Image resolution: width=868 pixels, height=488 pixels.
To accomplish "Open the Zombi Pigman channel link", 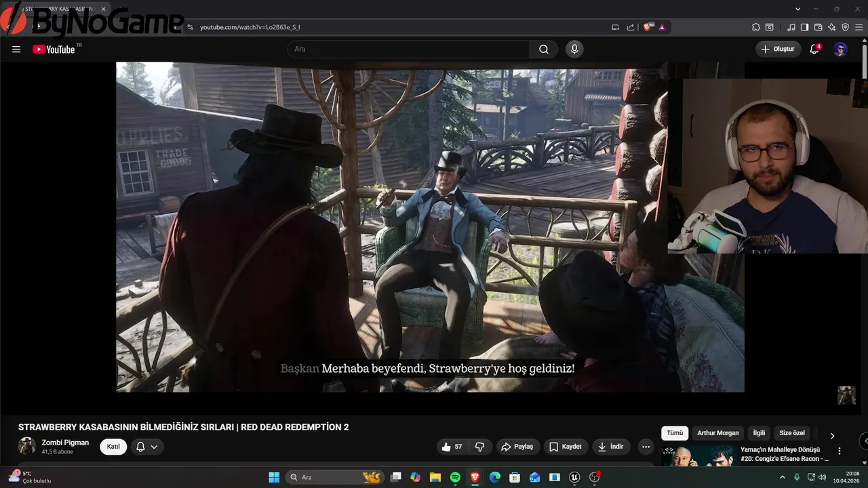I will pyautogui.click(x=65, y=443).
